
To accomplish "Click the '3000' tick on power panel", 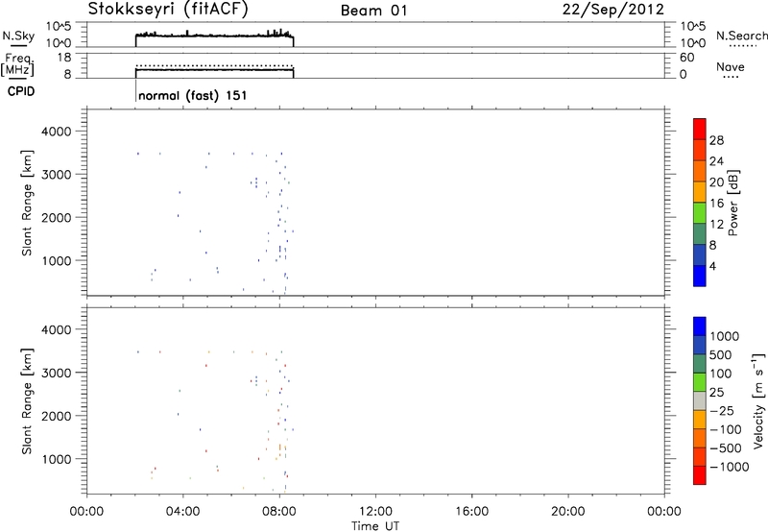I will (57, 175).
